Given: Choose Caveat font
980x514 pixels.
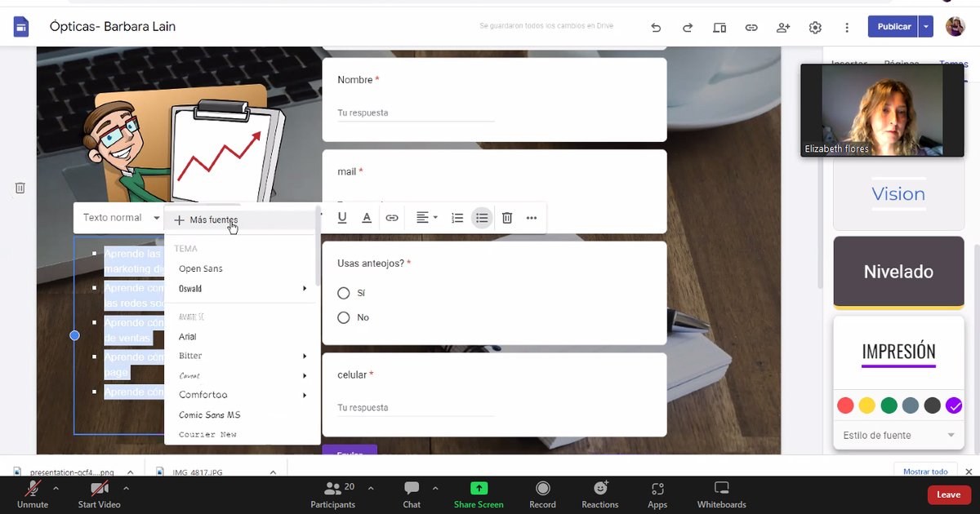Looking at the screenshot, I should [189, 375].
